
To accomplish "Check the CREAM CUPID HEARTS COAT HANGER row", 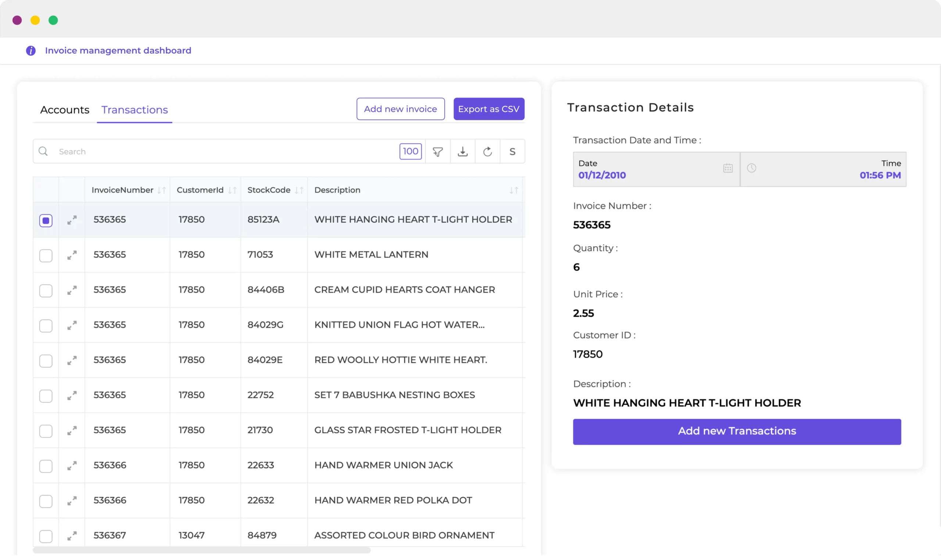I will 46,290.
